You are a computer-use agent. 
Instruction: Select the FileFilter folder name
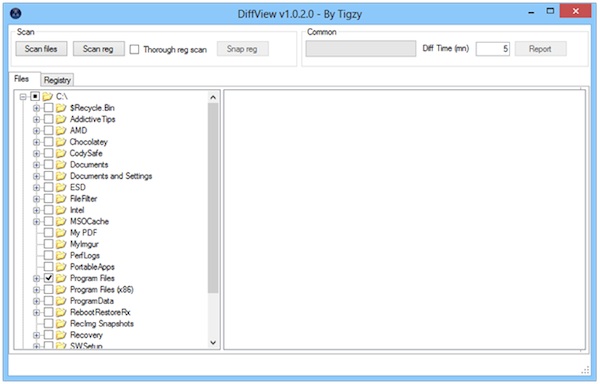[84, 199]
